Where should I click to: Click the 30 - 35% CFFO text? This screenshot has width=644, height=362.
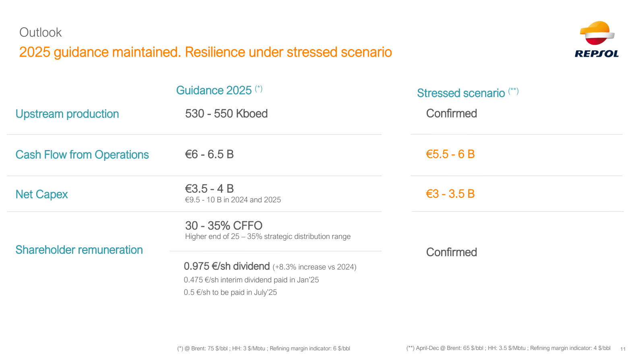pyautogui.click(x=224, y=226)
